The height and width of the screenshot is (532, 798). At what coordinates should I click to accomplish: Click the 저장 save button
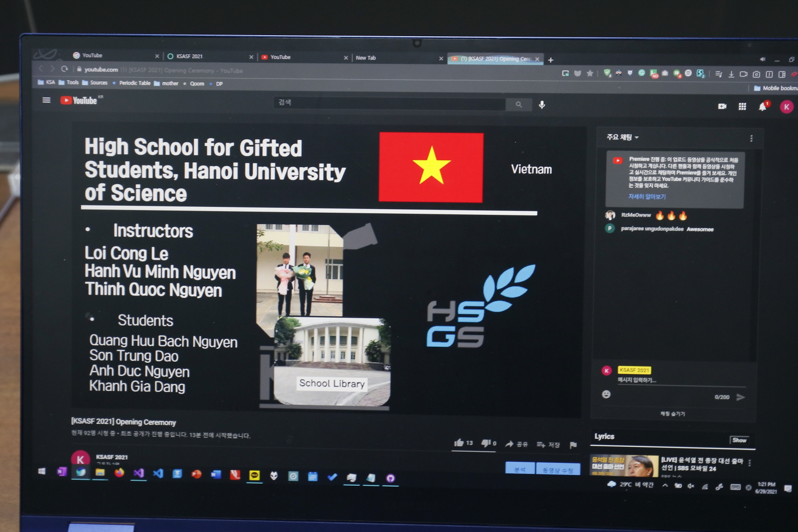[x=548, y=444]
